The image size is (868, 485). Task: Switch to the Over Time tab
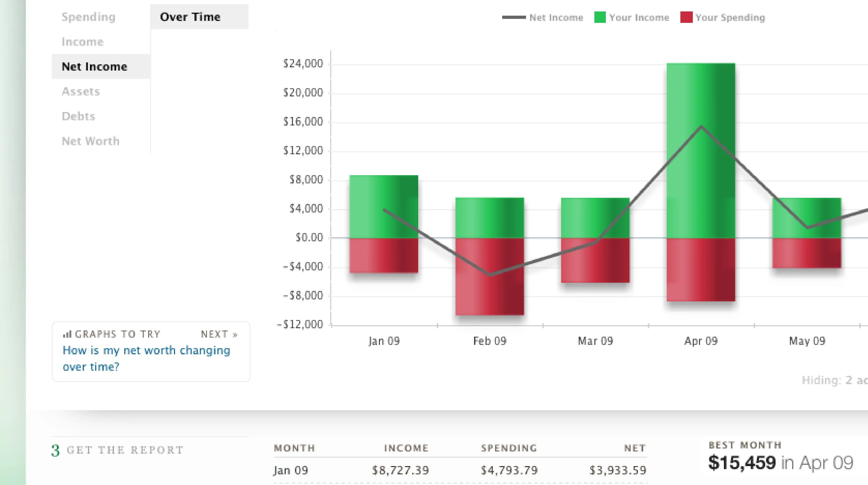click(x=190, y=16)
